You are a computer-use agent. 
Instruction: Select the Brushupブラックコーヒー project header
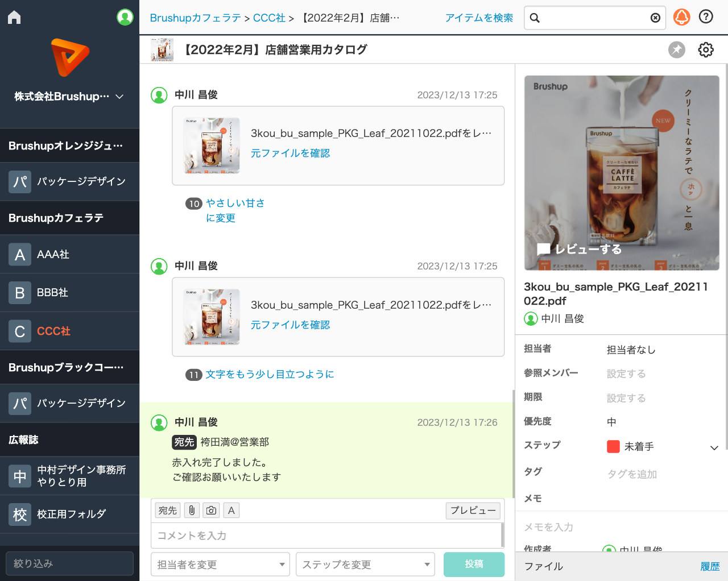click(x=69, y=367)
